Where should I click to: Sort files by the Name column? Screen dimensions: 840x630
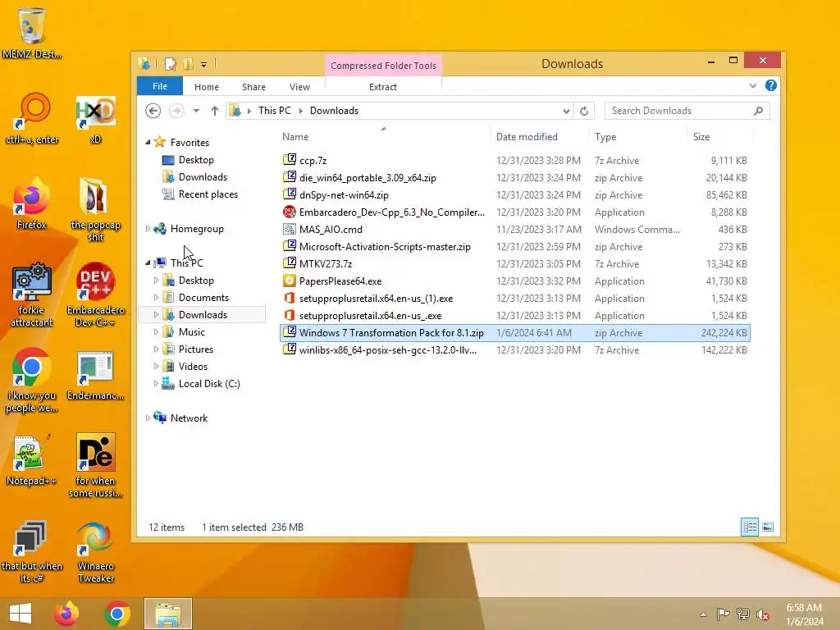point(384,137)
